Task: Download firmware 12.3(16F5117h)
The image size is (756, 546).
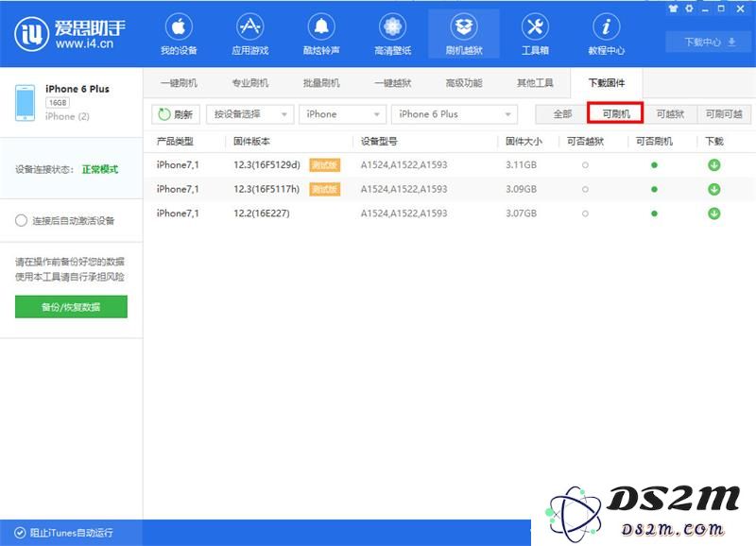Action: pos(714,189)
